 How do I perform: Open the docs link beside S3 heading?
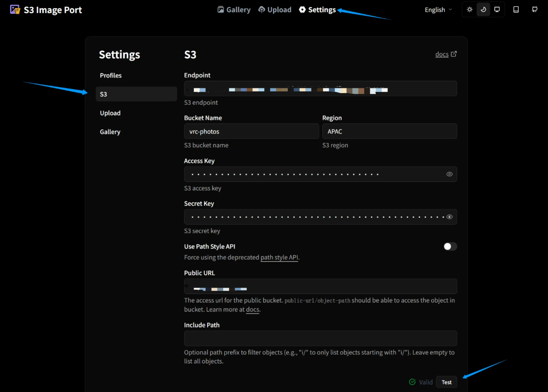pyautogui.click(x=446, y=54)
